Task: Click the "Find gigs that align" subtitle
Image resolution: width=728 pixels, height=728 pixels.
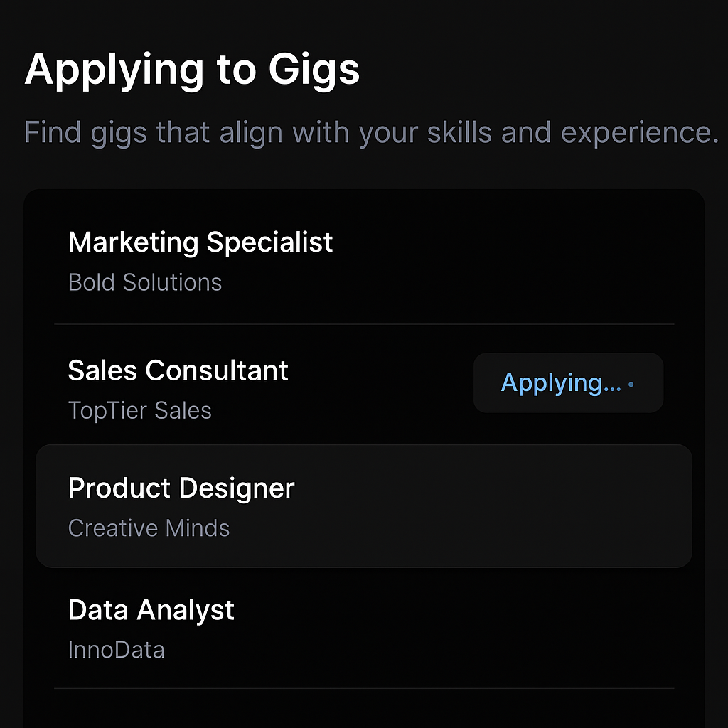Action: coord(371,133)
